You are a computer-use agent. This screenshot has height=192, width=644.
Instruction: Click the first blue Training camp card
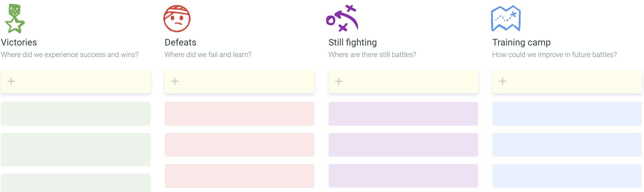coord(567,113)
